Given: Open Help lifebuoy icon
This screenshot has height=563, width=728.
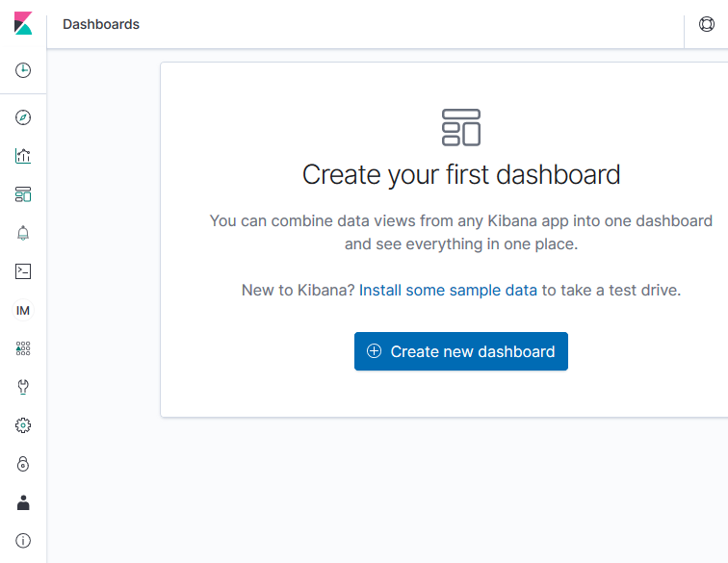Looking at the screenshot, I should [x=707, y=24].
